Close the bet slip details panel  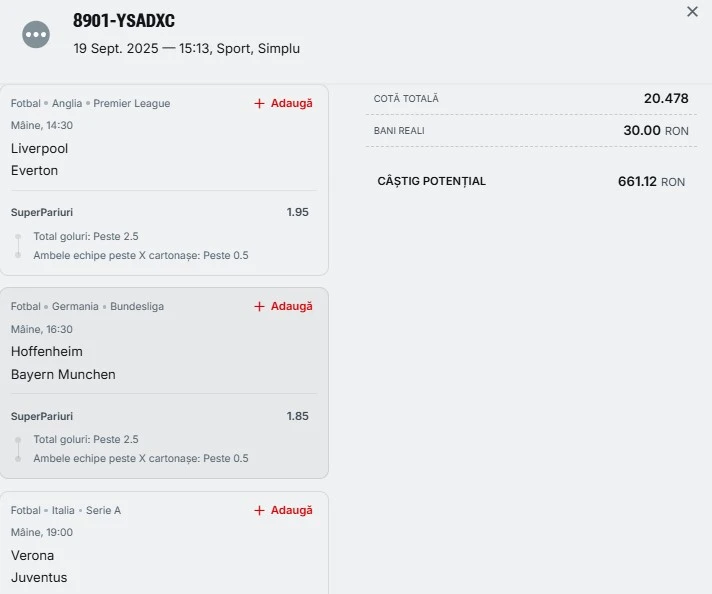click(692, 12)
